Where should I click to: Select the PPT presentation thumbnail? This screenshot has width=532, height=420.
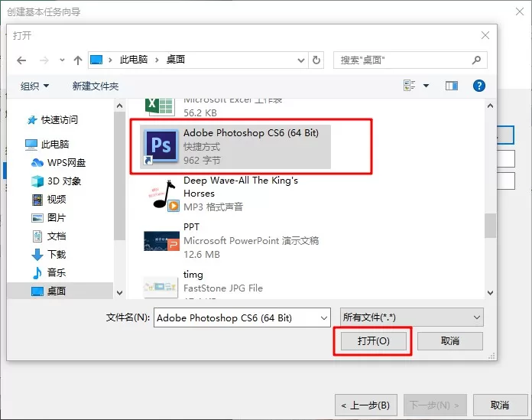click(x=161, y=242)
